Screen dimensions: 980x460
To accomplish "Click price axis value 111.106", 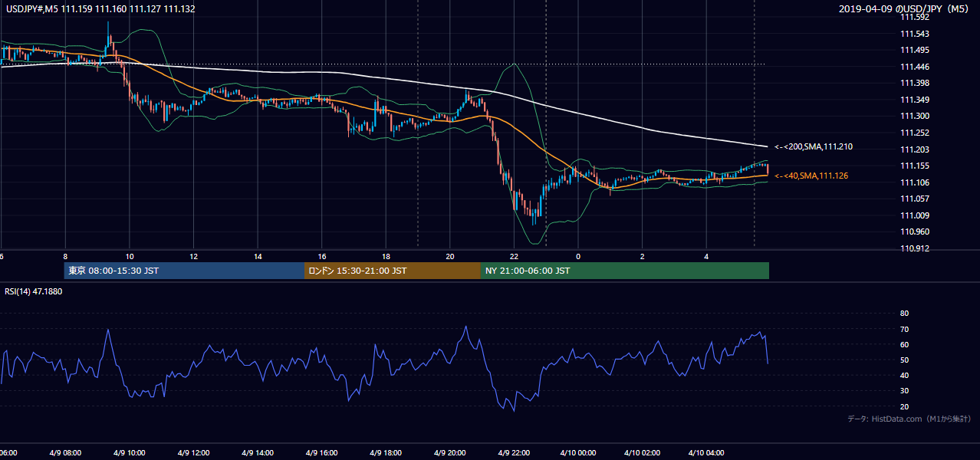I will click(x=914, y=182).
